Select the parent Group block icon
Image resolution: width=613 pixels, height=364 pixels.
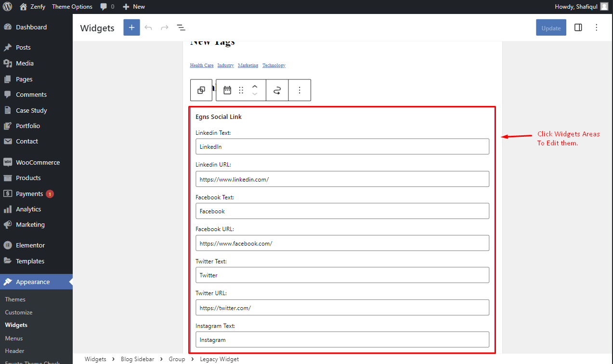pyautogui.click(x=201, y=90)
